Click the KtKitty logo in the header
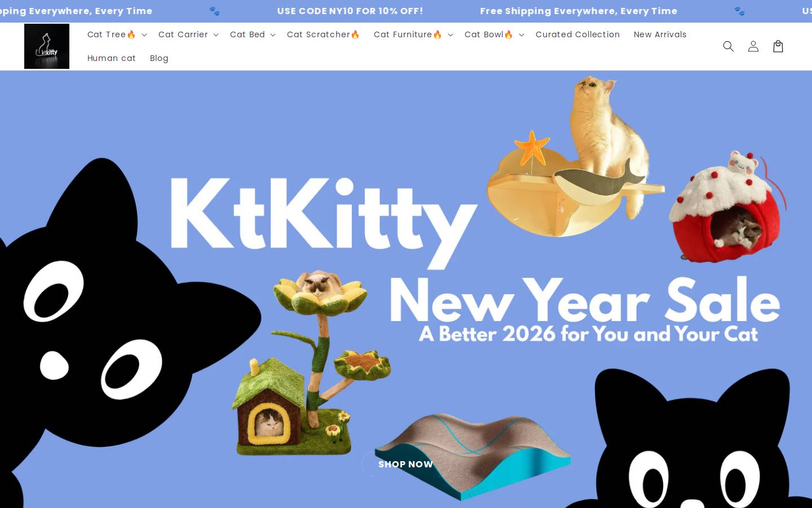 pos(47,46)
